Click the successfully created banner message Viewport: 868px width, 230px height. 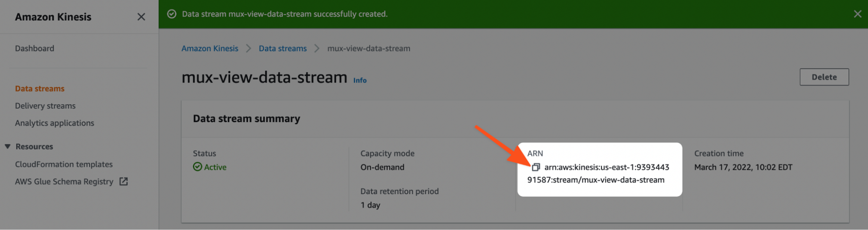[285, 14]
